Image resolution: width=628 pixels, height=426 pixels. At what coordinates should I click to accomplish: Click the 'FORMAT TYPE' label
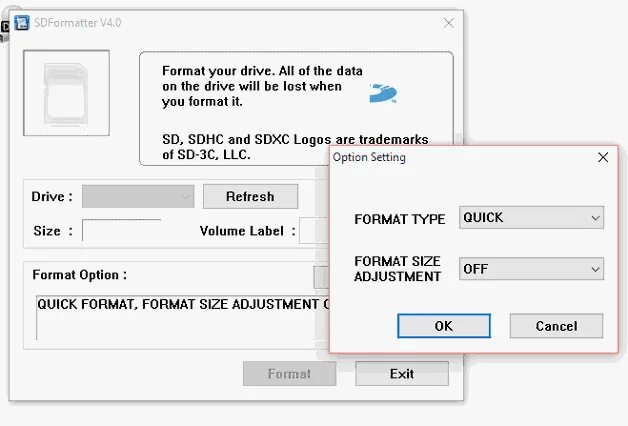[x=400, y=219]
